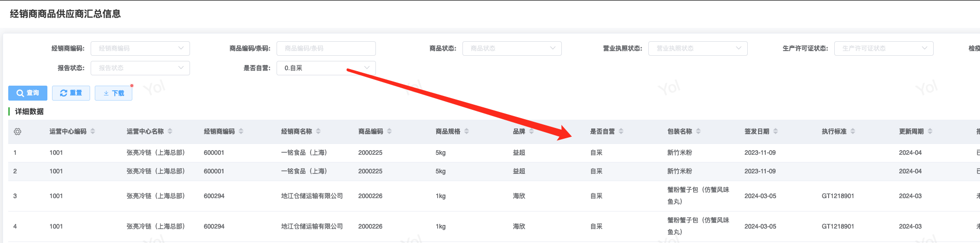
Task: Click 张亮冷链（上海总部）in row 3
Action: [156, 196]
